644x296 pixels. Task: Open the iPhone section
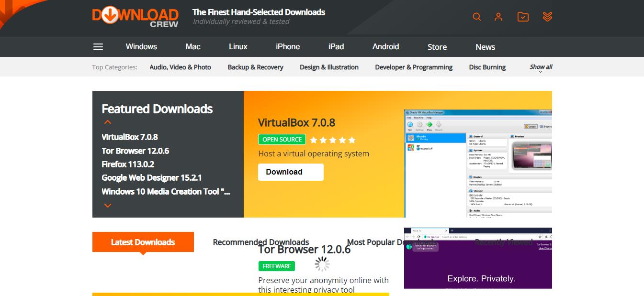coord(288,46)
